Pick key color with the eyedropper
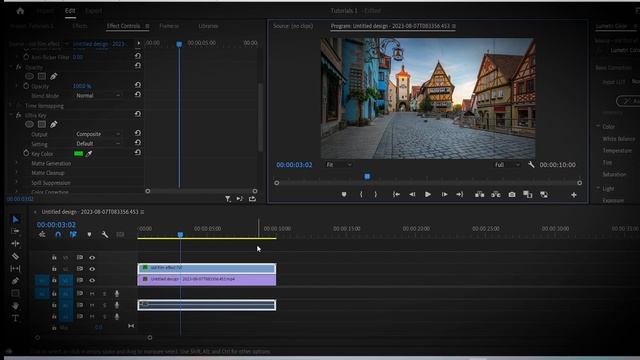This screenshot has width=640, height=360. pyautogui.click(x=89, y=154)
